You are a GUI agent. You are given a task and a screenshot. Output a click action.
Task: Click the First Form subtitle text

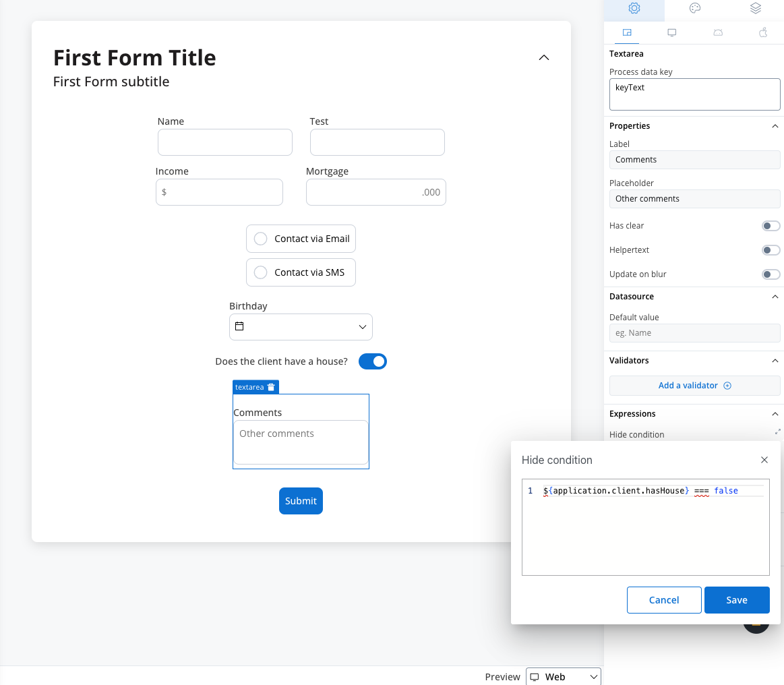111,82
